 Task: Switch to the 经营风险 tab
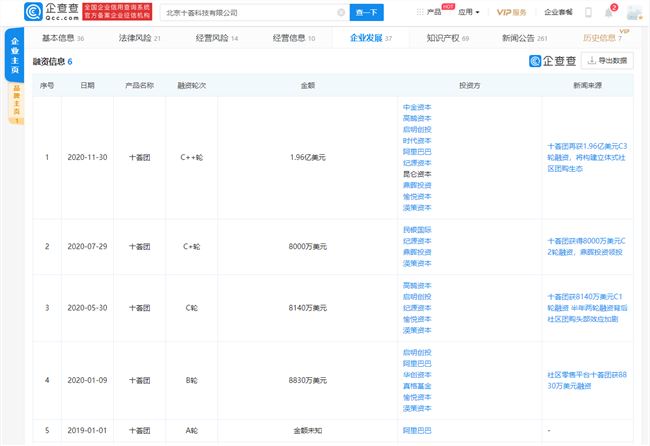217,38
